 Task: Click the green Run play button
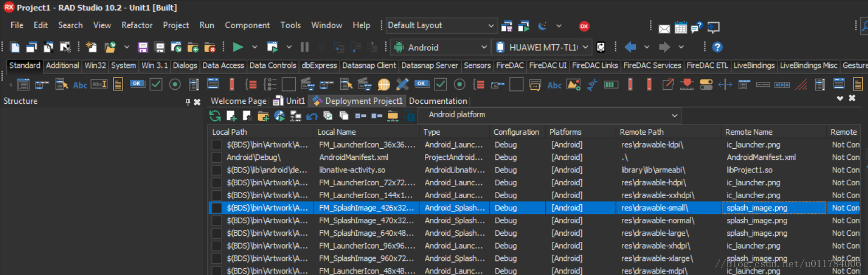tap(238, 47)
